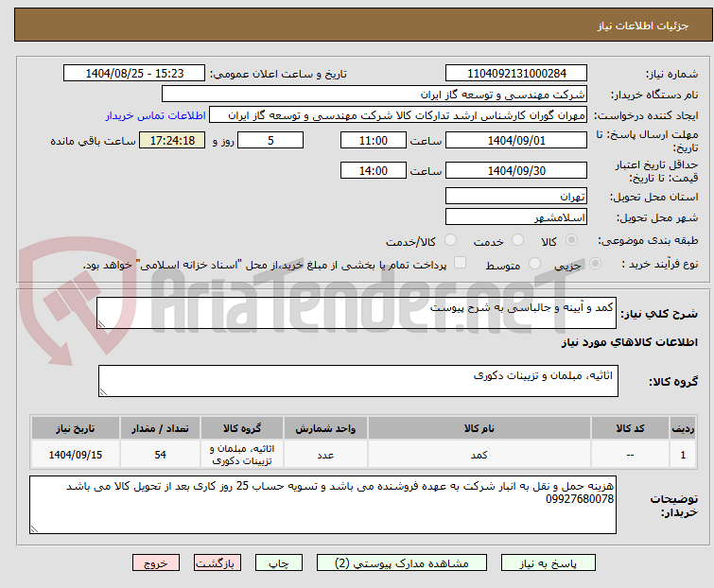Click the نام کالا column header

[479, 428]
